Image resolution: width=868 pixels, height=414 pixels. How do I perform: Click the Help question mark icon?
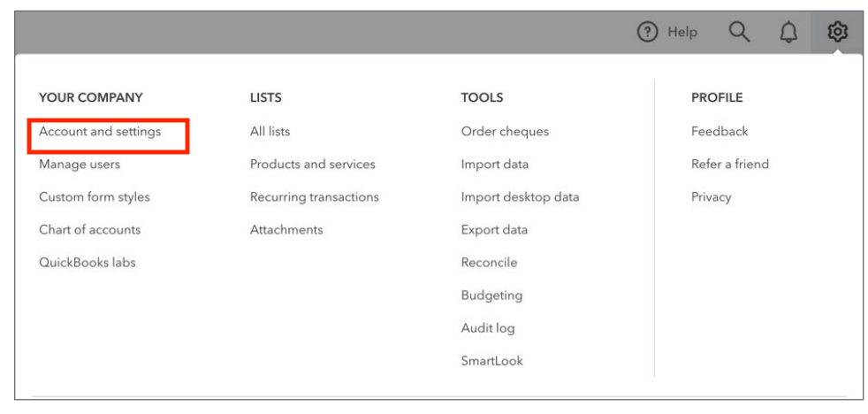(647, 32)
